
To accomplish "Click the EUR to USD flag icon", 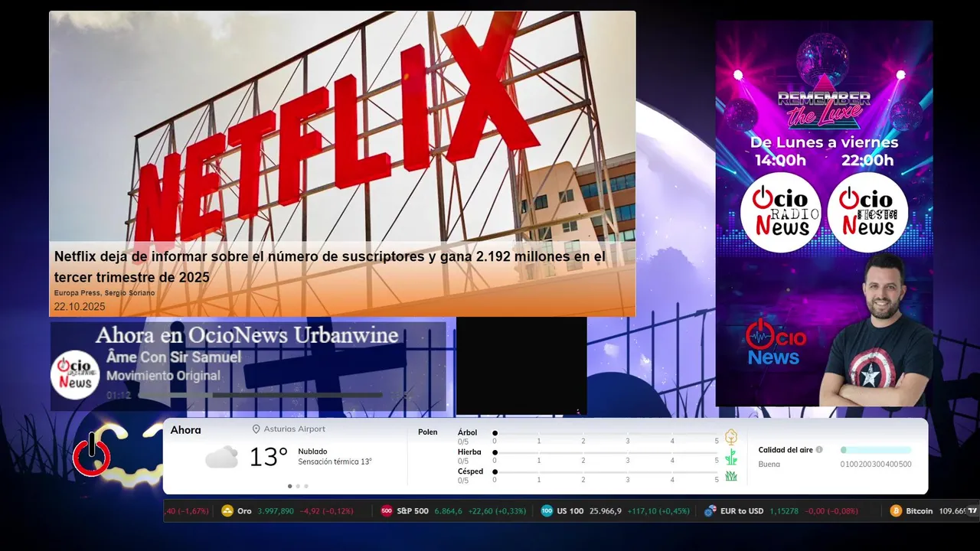I will (710, 511).
